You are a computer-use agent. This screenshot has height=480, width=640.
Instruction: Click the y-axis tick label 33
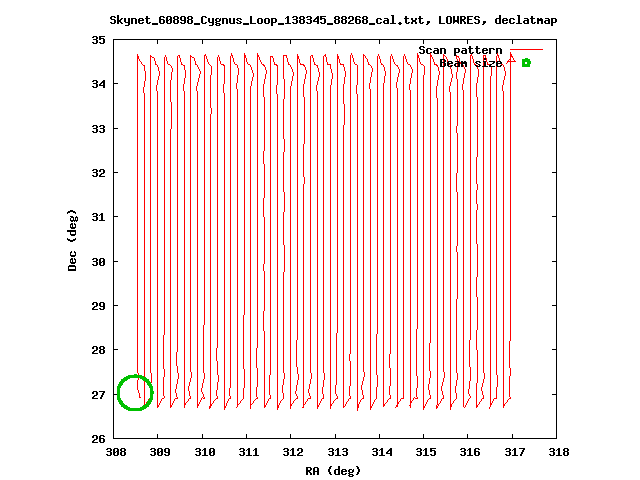pos(98,129)
